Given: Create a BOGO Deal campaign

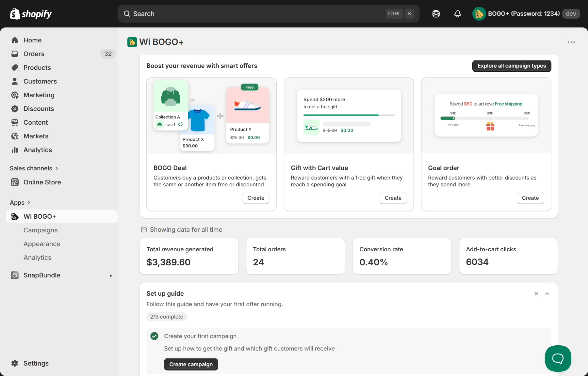Looking at the screenshot, I should (256, 198).
